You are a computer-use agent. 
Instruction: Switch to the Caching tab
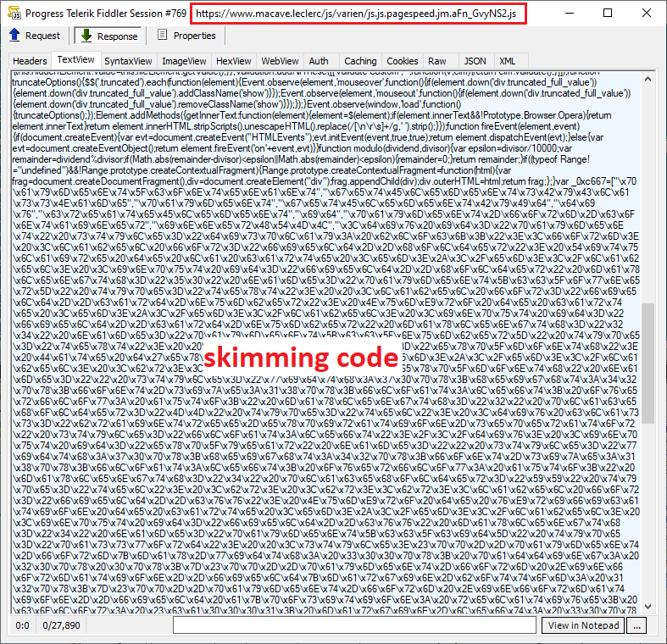pyautogui.click(x=360, y=61)
